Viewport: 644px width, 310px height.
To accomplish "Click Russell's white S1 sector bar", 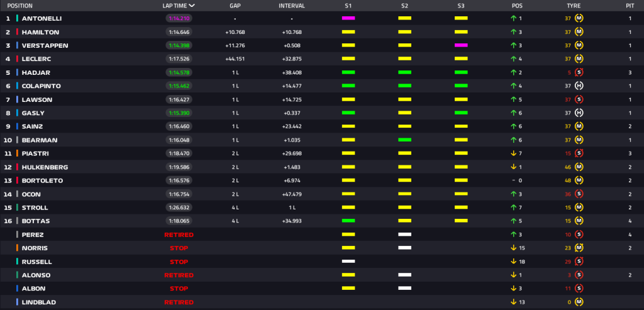I will coord(348,262).
